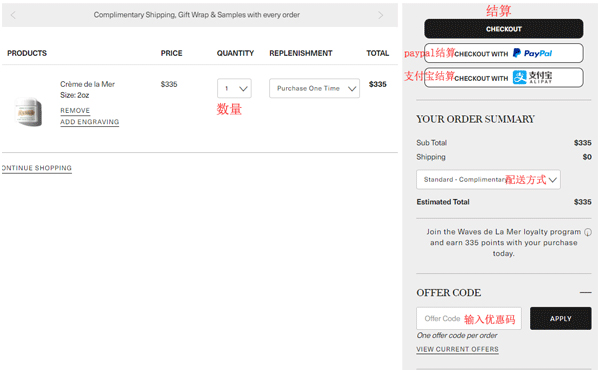Open the Standard shipping method dropdown
The height and width of the screenshot is (370, 600).
488,179
